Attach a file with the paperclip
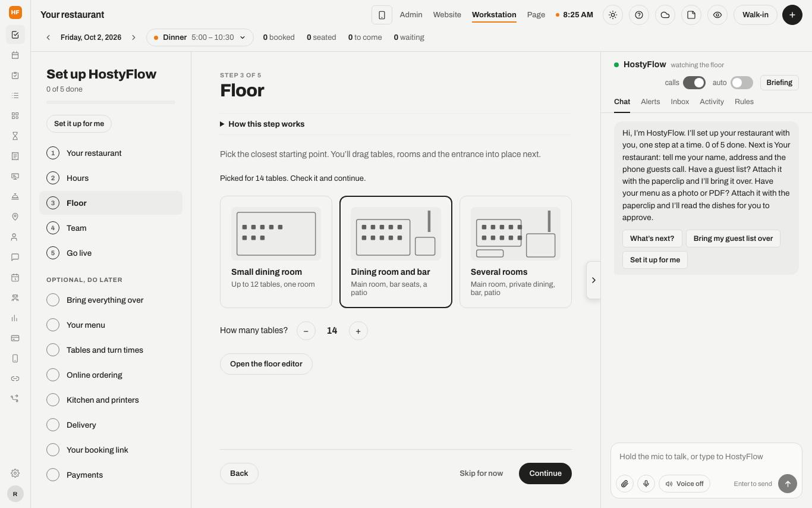Image resolution: width=812 pixels, height=508 pixels. pyautogui.click(x=625, y=484)
